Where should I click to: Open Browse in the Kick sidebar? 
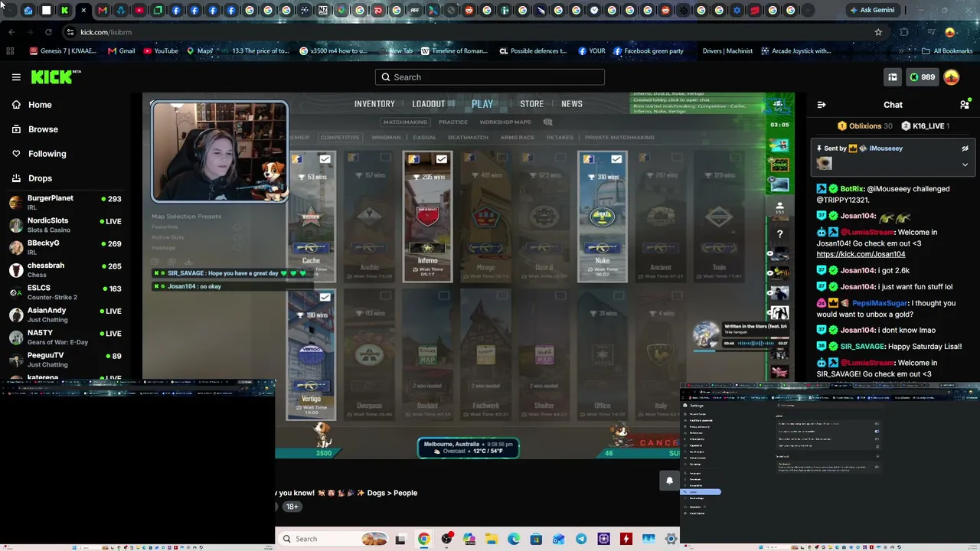43,129
